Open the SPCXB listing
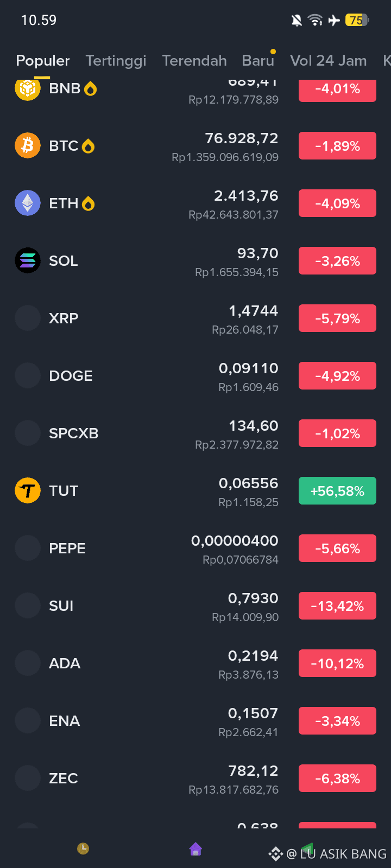The image size is (391, 868). (x=195, y=433)
